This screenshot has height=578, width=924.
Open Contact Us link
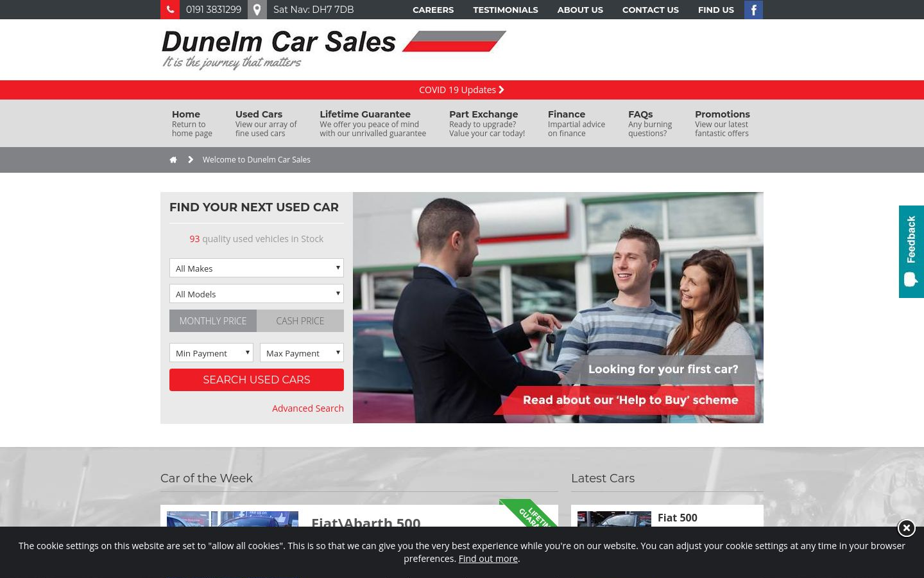pyautogui.click(x=651, y=10)
